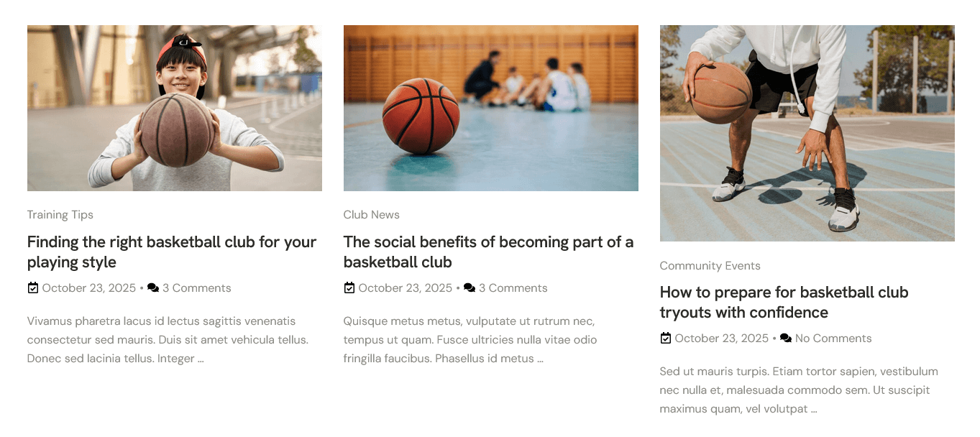The image size is (980, 437).
Task: Click comments bubble icon next to 'No Comments'
Action: [786, 339]
